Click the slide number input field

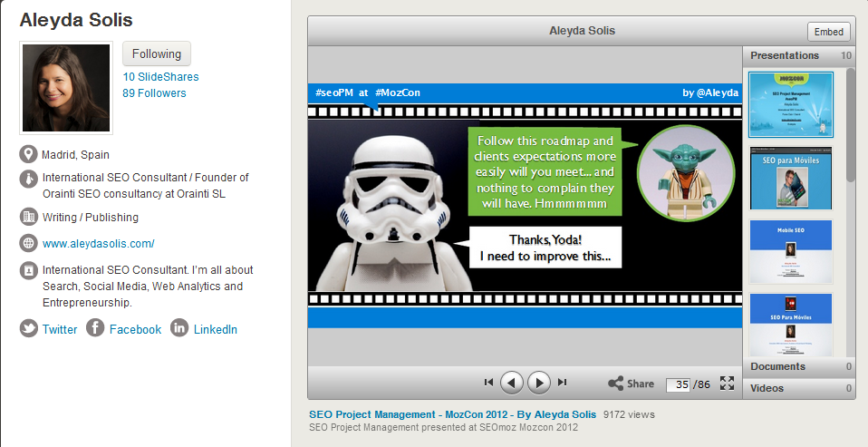point(678,384)
